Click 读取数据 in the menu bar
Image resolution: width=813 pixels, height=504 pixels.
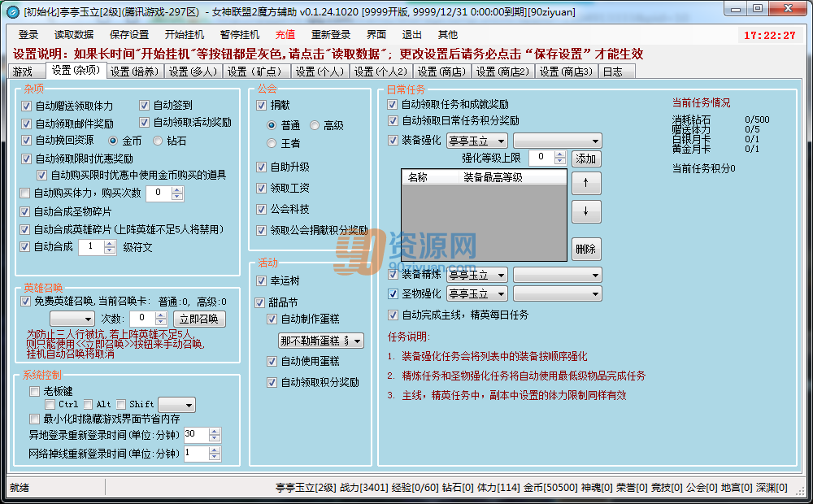click(74, 35)
